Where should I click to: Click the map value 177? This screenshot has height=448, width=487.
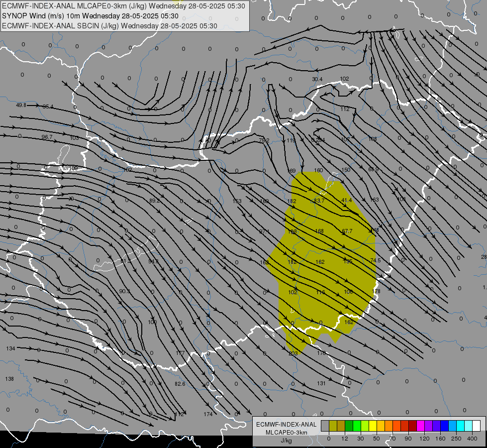point(180,353)
